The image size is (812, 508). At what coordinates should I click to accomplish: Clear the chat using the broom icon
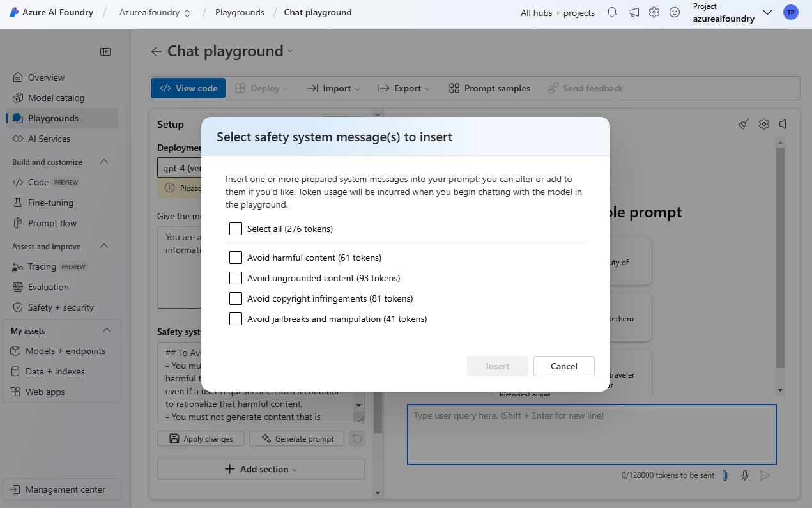click(x=743, y=124)
